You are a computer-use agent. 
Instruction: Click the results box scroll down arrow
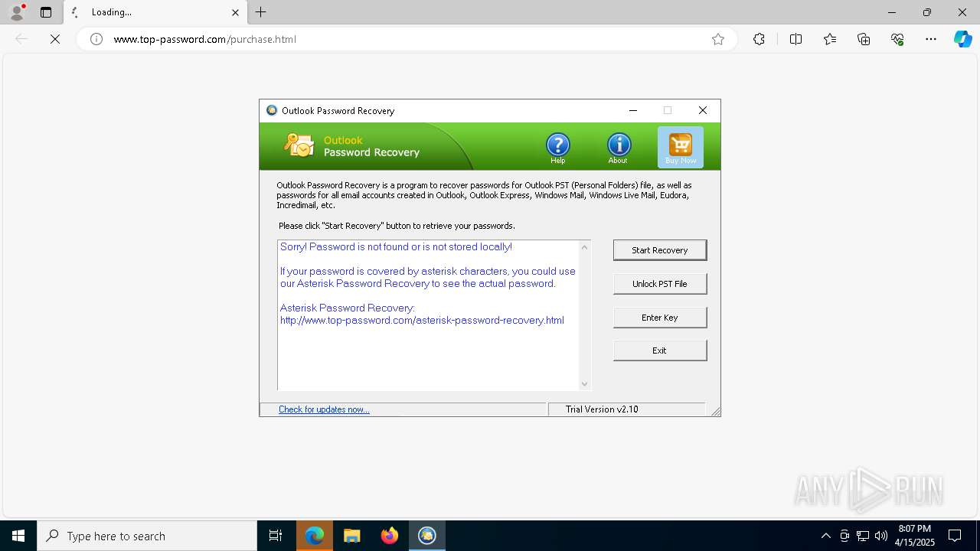[x=585, y=384]
